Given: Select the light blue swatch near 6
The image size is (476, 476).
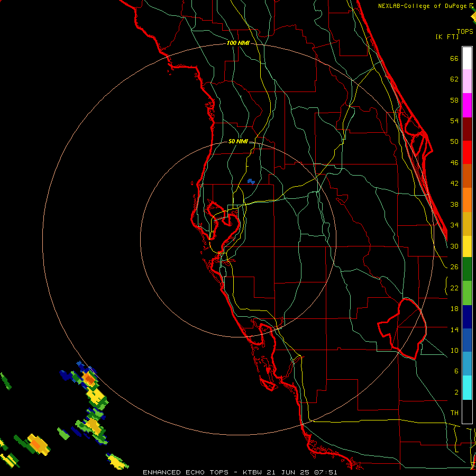Looking at the screenshot, I should (467, 364).
